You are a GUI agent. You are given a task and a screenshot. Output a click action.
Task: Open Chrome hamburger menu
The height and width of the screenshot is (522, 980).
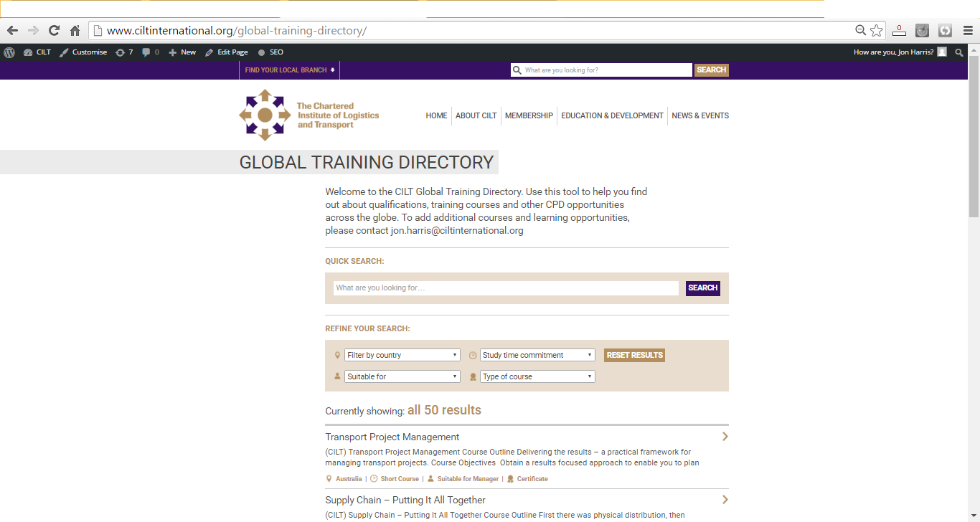tap(969, 30)
